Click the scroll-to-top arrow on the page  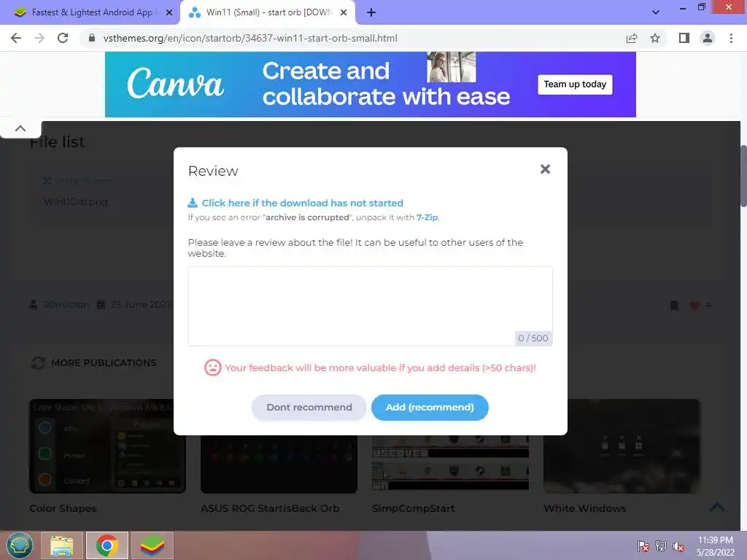coord(718,507)
